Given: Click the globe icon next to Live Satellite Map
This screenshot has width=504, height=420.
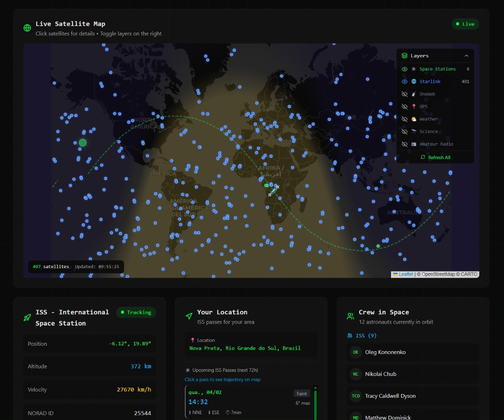Looking at the screenshot, I should [x=27, y=28].
